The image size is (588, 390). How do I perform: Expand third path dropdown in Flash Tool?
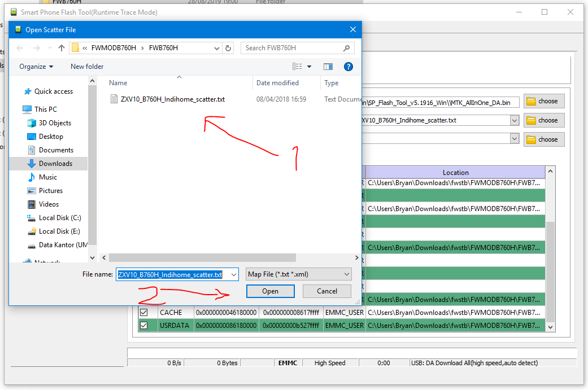[515, 139]
